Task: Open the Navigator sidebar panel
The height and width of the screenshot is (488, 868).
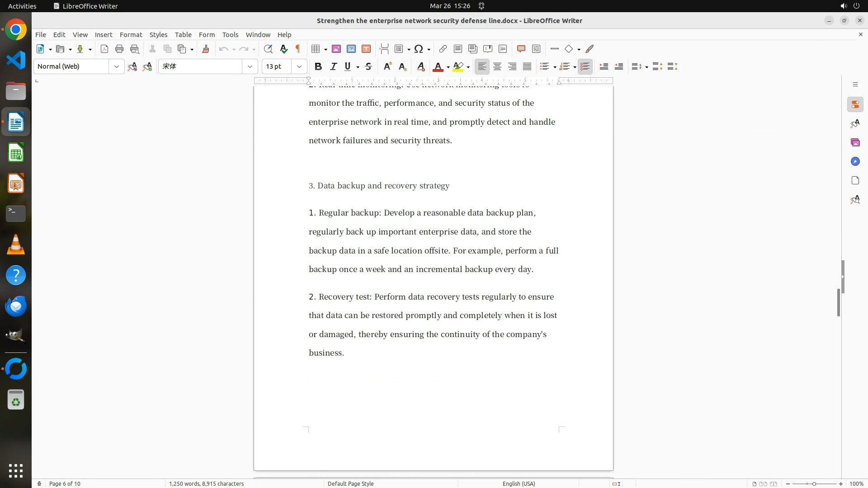Action: pos(855,161)
